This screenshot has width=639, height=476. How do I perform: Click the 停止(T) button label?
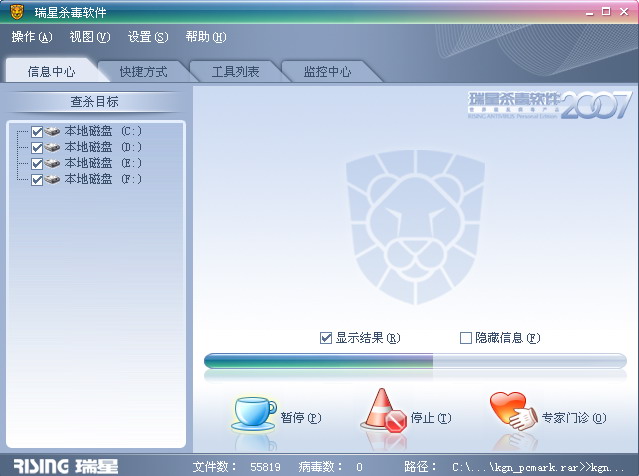431,418
